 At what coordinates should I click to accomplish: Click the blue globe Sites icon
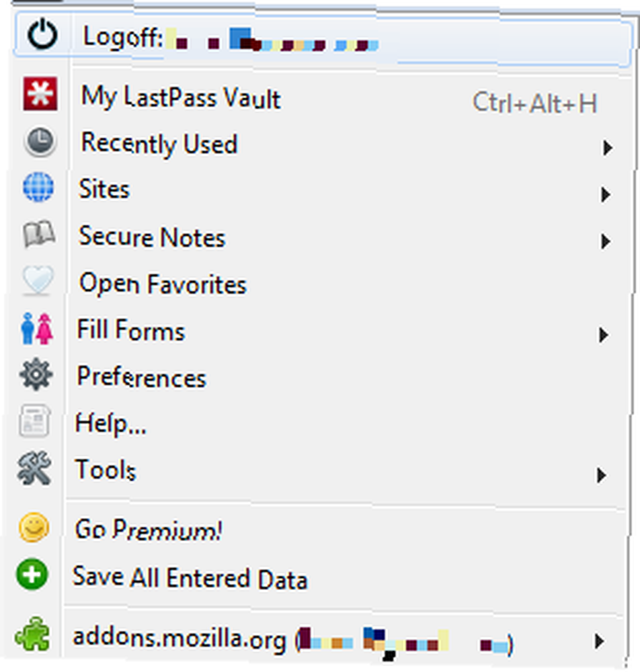[x=38, y=187]
